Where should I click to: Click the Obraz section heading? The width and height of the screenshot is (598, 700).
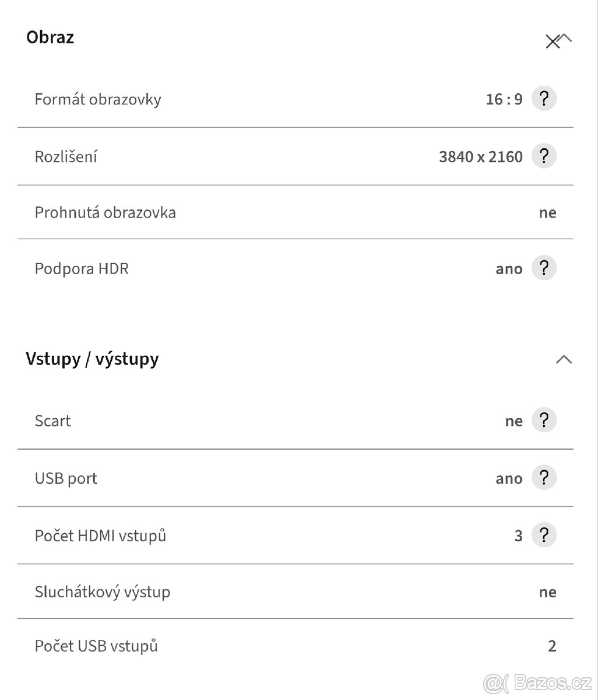pos(50,37)
